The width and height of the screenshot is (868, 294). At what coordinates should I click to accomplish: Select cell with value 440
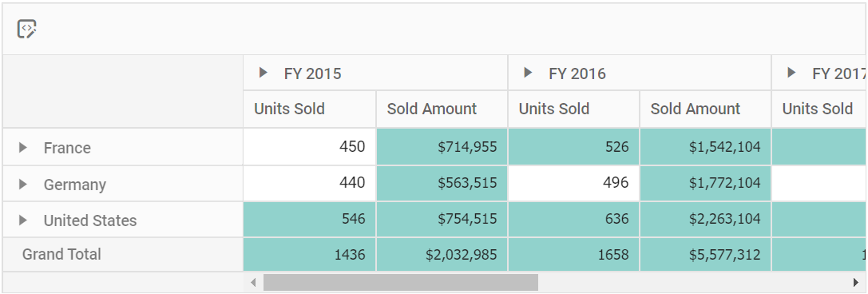tap(310, 183)
